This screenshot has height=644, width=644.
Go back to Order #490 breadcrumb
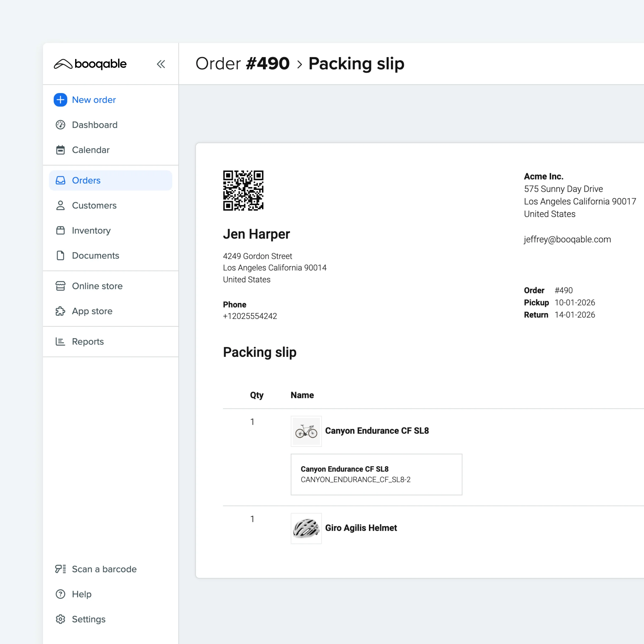pyautogui.click(x=242, y=64)
